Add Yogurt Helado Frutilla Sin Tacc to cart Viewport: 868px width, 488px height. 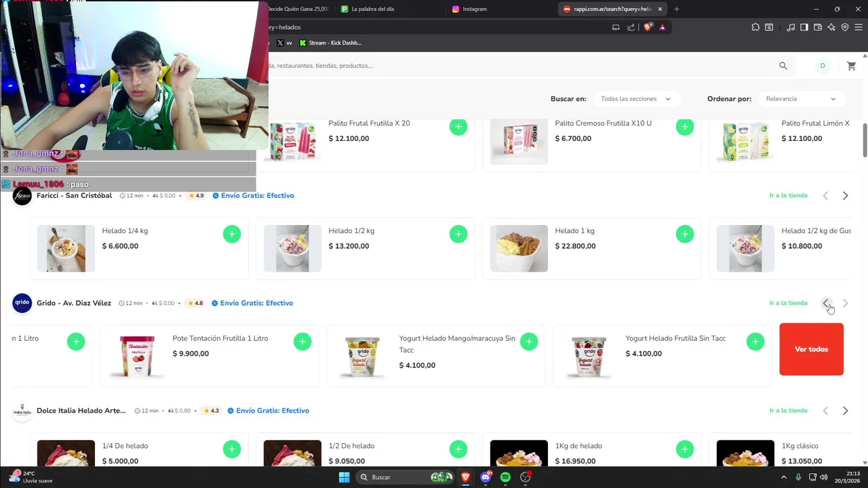[755, 342]
